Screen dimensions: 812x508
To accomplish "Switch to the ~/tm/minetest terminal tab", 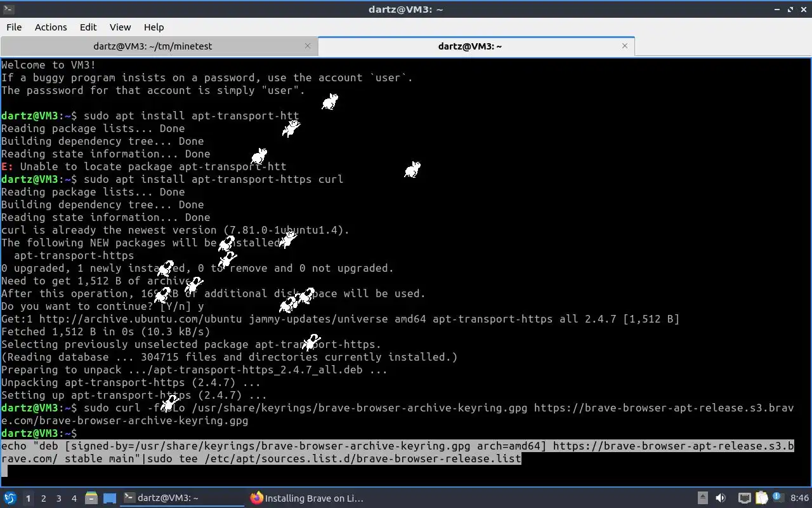I will pos(153,46).
